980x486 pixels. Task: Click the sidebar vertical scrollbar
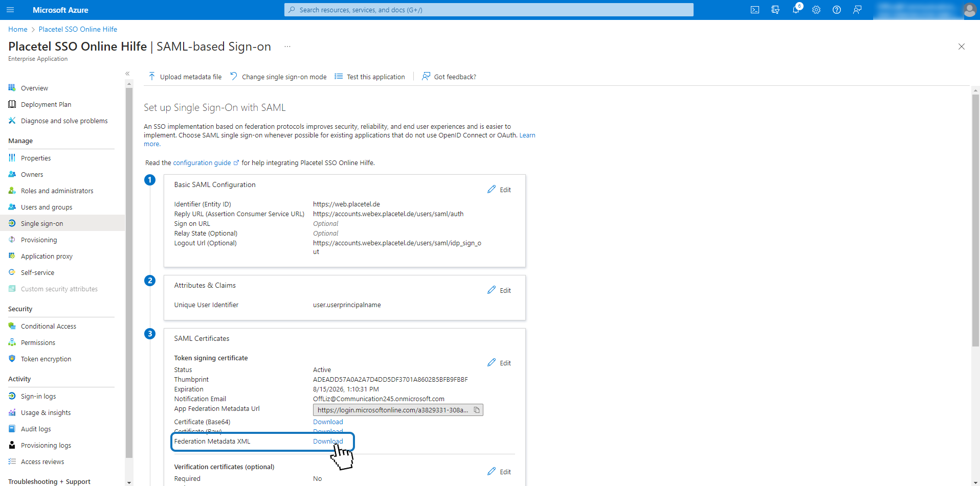129,272
